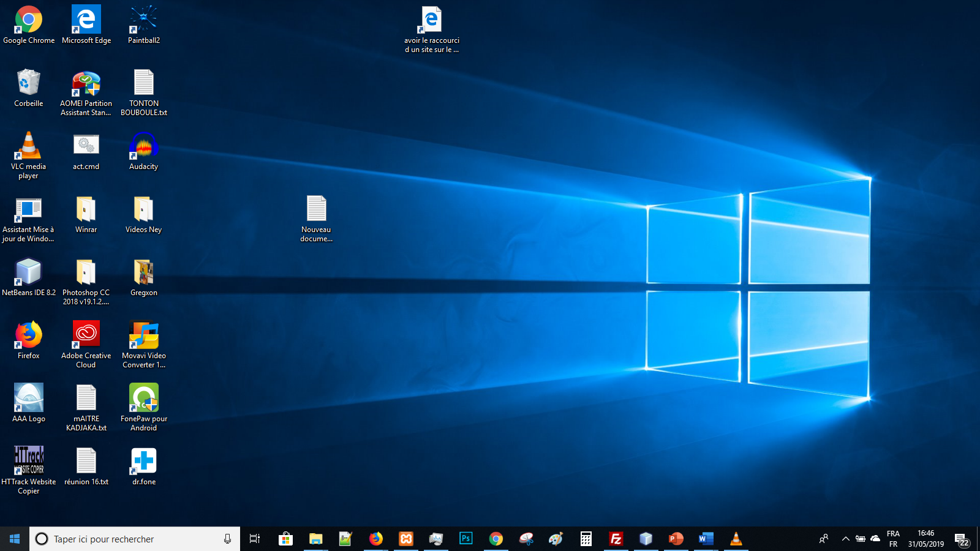The height and width of the screenshot is (551, 980).
Task: Open Task View from the taskbar
Action: [x=255, y=539]
